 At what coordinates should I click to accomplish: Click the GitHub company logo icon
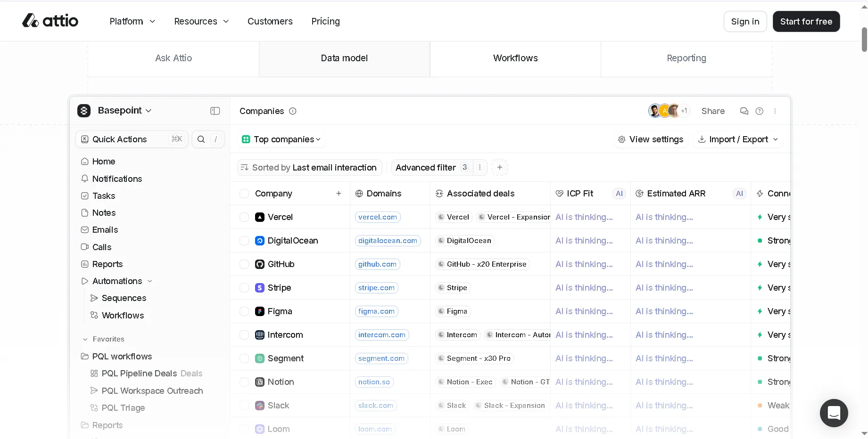tap(260, 264)
